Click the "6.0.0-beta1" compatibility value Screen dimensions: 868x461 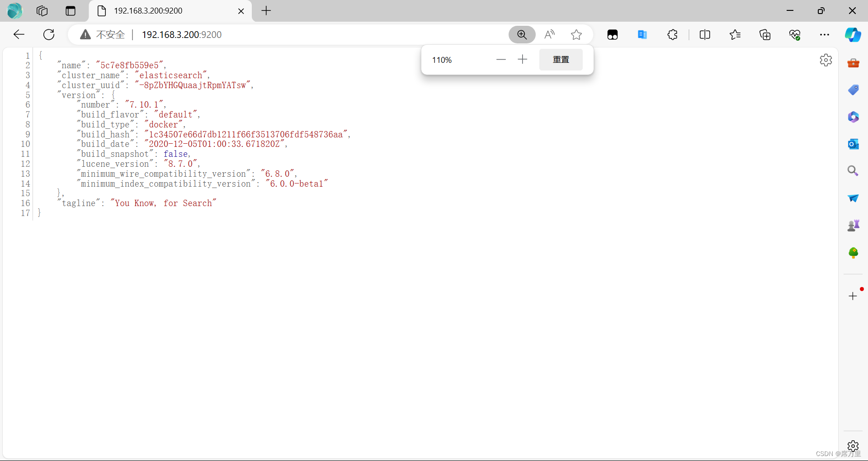(x=297, y=184)
